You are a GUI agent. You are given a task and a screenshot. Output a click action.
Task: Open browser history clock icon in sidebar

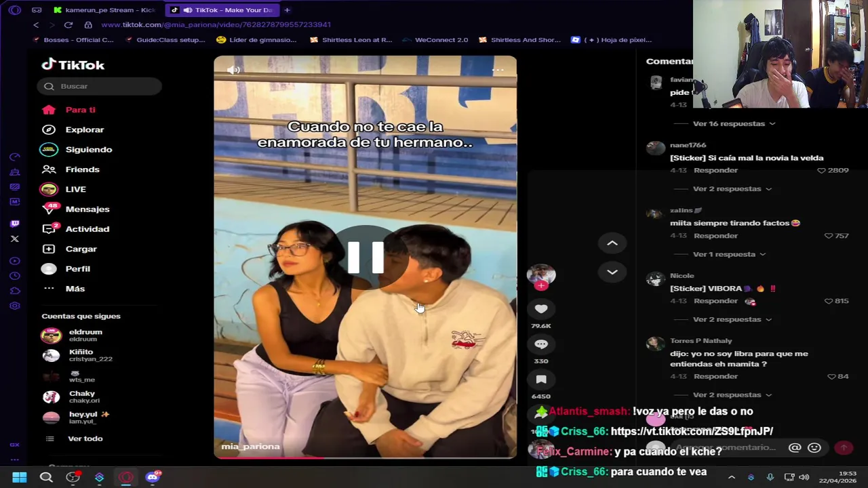tap(15, 276)
